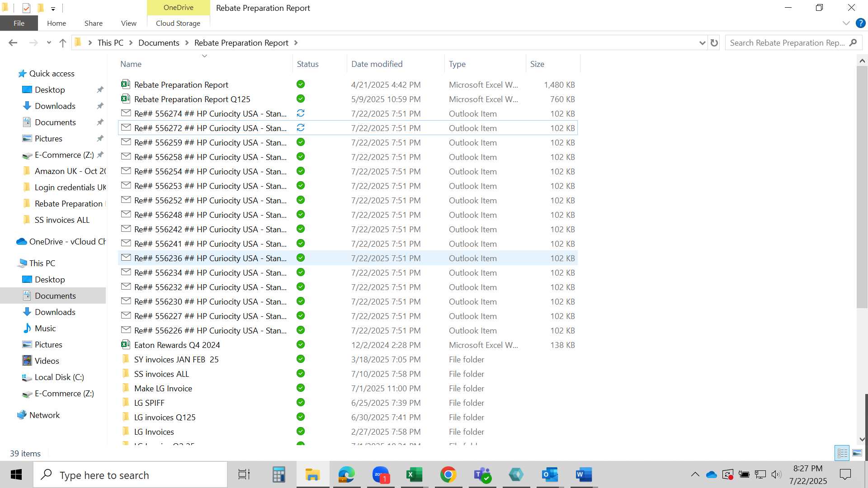Expand chevron after 'Rebate Preparation Report' breadcrumb

296,42
